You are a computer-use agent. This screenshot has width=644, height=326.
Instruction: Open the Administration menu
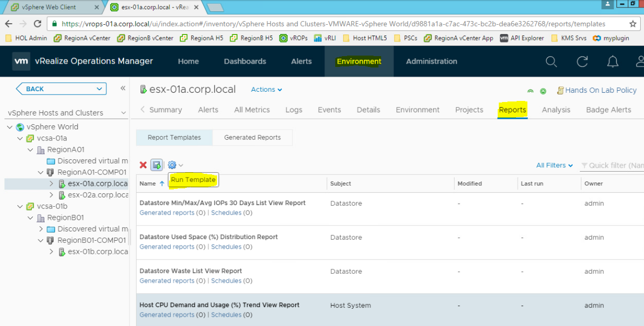tap(432, 61)
